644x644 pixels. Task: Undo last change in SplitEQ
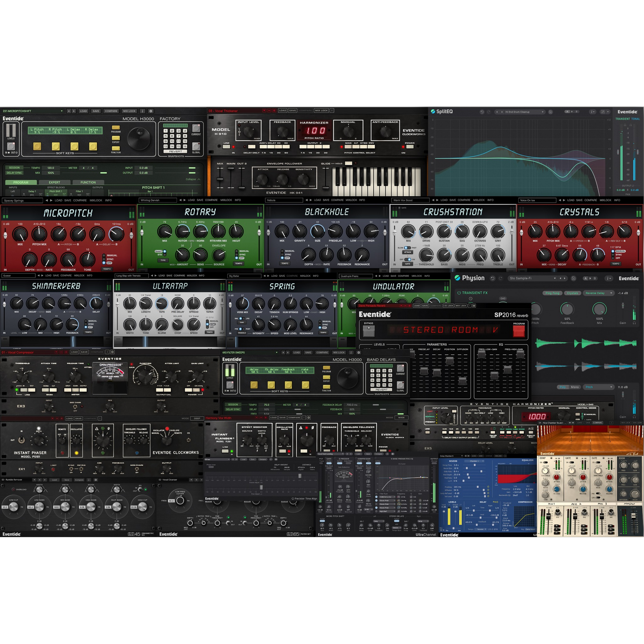tap(482, 112)
